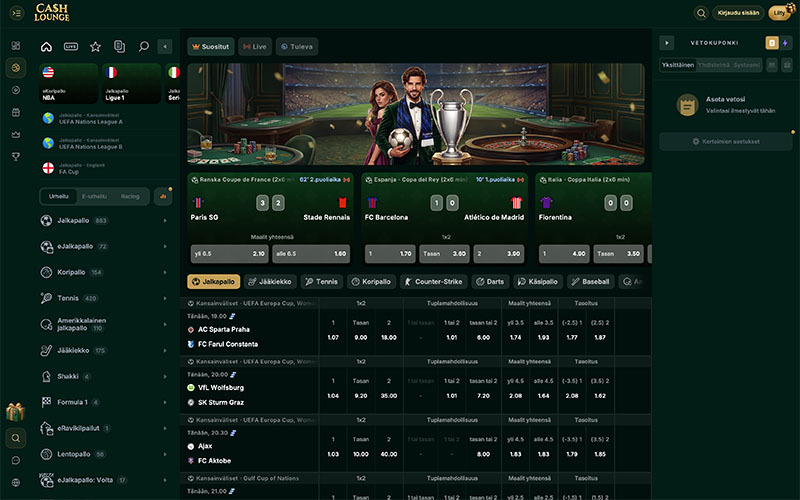Expand Amerikkalainen jalkapallo category
The width and height of the screenshot is (800, 500).
point(106,324)
